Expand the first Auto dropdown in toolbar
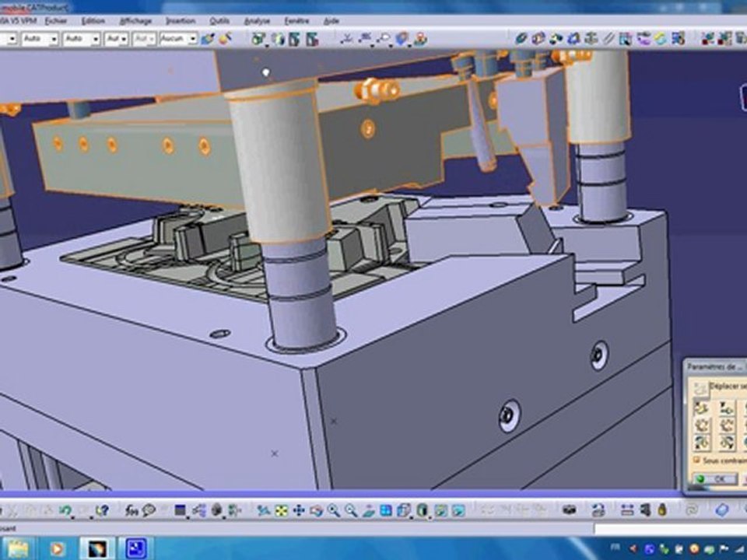The height and width of the screenshot is (560, 747). 54,38
